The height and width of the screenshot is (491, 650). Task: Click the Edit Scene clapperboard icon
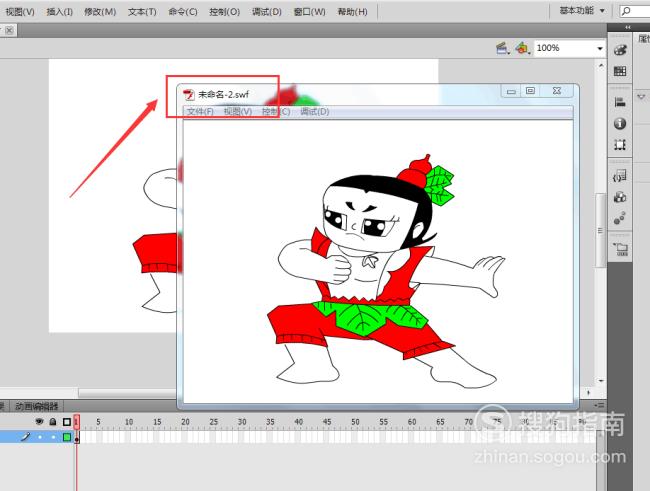(x=502, y=49)
